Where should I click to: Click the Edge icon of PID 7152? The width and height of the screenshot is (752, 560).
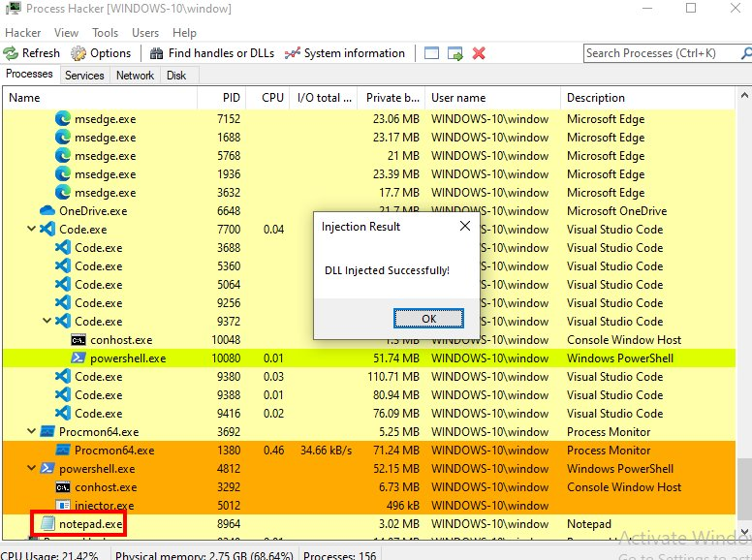(x=63, y=118)
